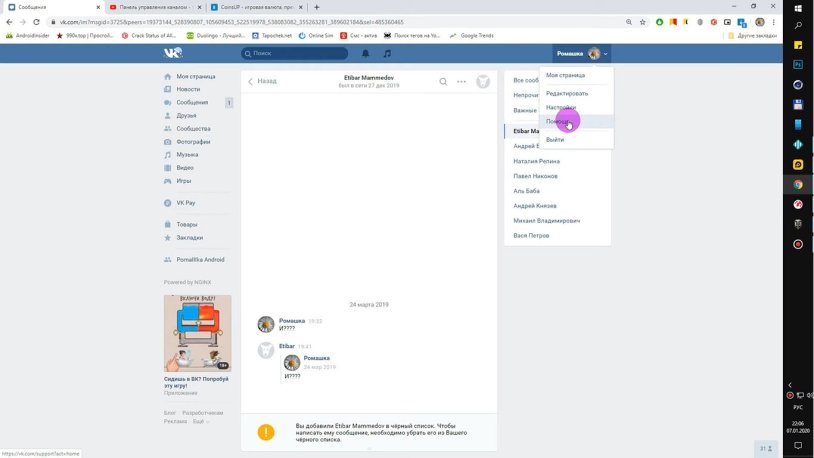Open Игры in the sidebar
Image resolution: width=814 pixels, height=458 pixels.
184,181
